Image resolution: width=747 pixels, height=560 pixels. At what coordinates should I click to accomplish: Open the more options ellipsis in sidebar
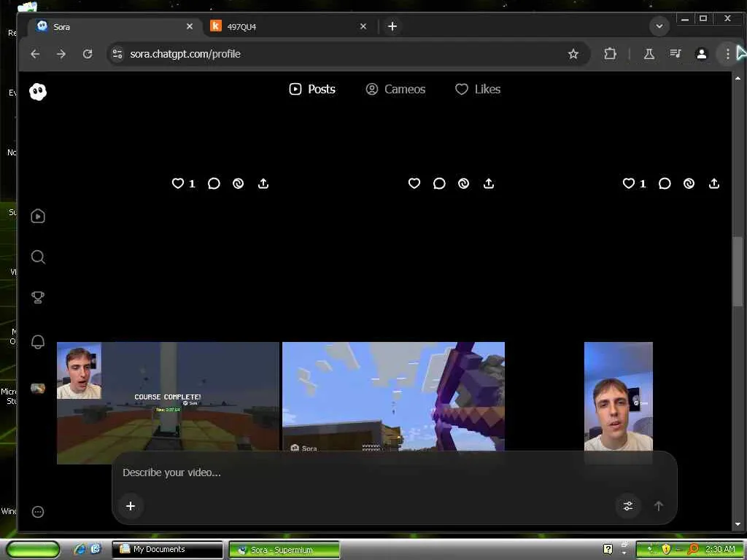pyautogui.click(x=38, y=512)
